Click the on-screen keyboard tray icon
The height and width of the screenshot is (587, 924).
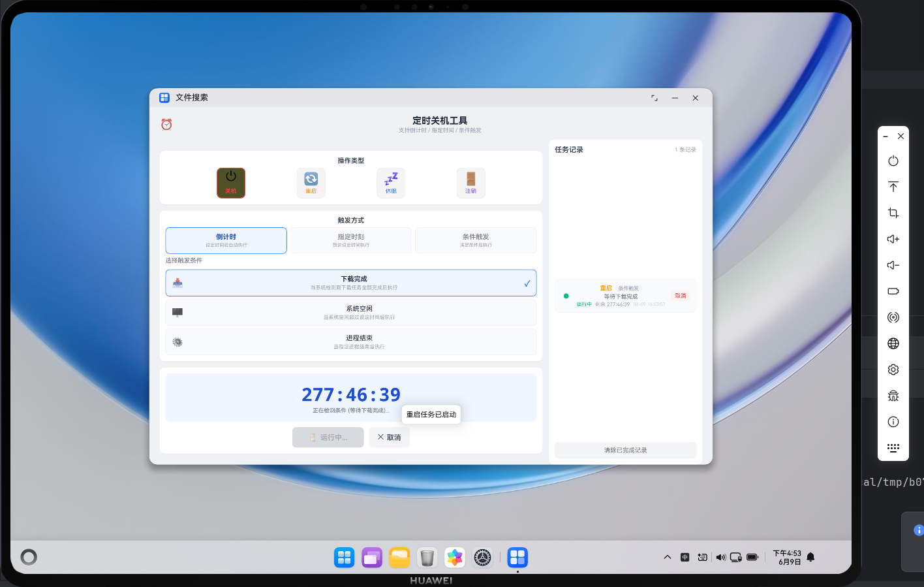[702, 557]
